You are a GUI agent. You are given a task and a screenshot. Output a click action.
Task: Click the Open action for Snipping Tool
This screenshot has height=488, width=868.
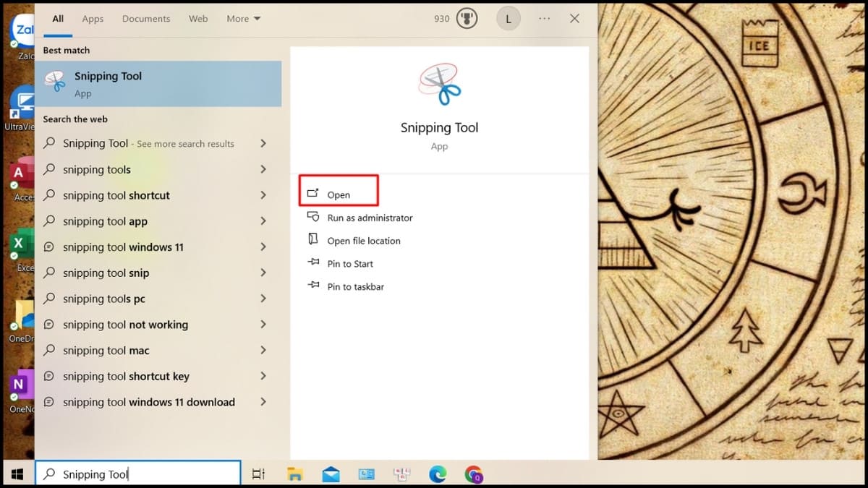(339, 194)
